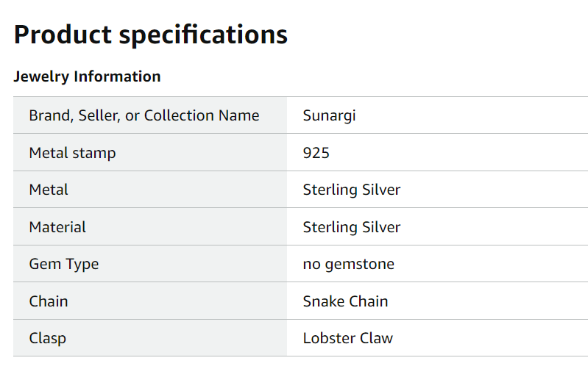Screen dimensions: 588x380
Task: Click the word Information in the section title
Action: click(117, 76)
